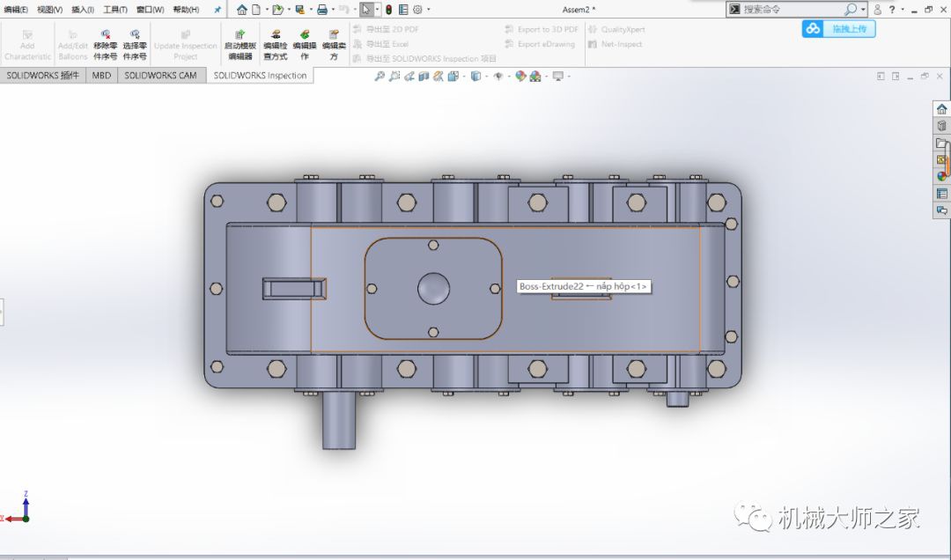Collapse the left panel using the viewport toggle
This screenshot has height=560, width=951.
pyautogui.click(x=2, y=312)
